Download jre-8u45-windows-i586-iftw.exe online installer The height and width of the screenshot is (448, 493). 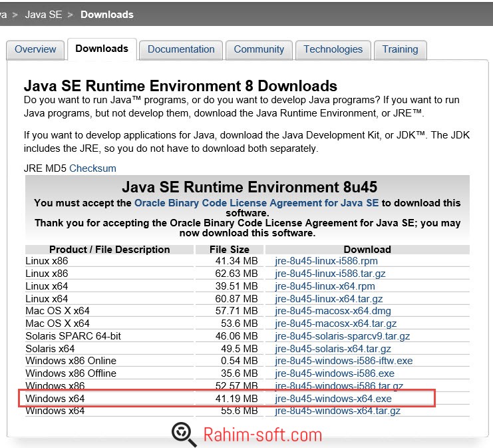[x=344, y=361]
